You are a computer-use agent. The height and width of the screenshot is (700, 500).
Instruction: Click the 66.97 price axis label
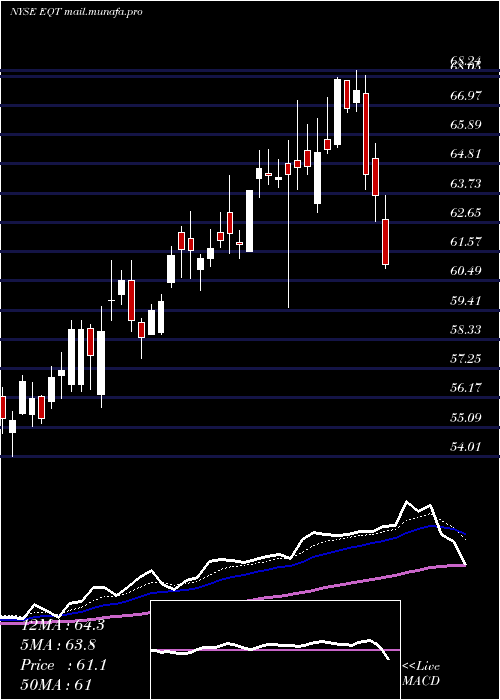click(466, 95)
